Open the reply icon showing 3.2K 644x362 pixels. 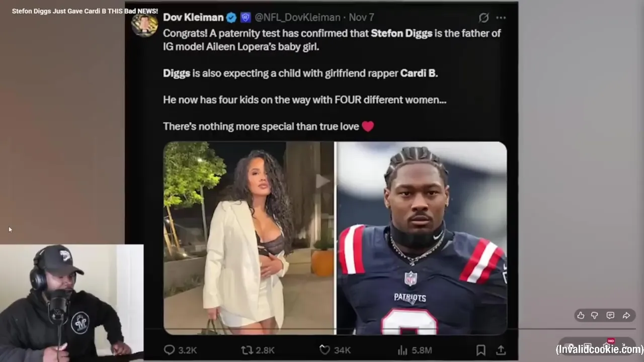[x=180, y=350]
